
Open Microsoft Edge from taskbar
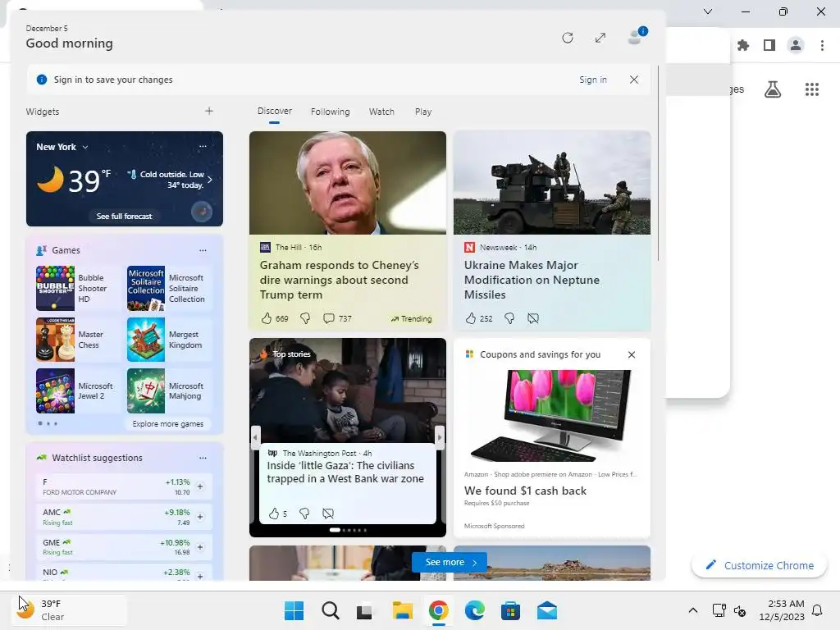[x=474, y=610]
